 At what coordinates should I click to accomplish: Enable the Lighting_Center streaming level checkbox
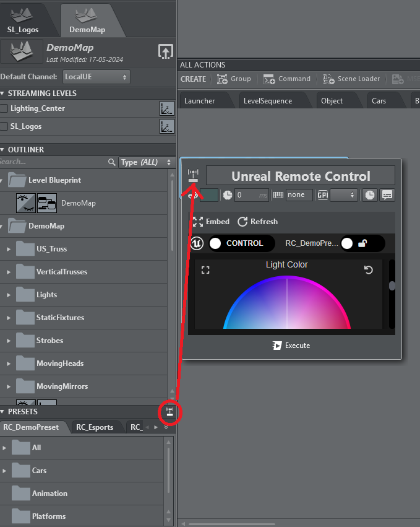(4, 109)
